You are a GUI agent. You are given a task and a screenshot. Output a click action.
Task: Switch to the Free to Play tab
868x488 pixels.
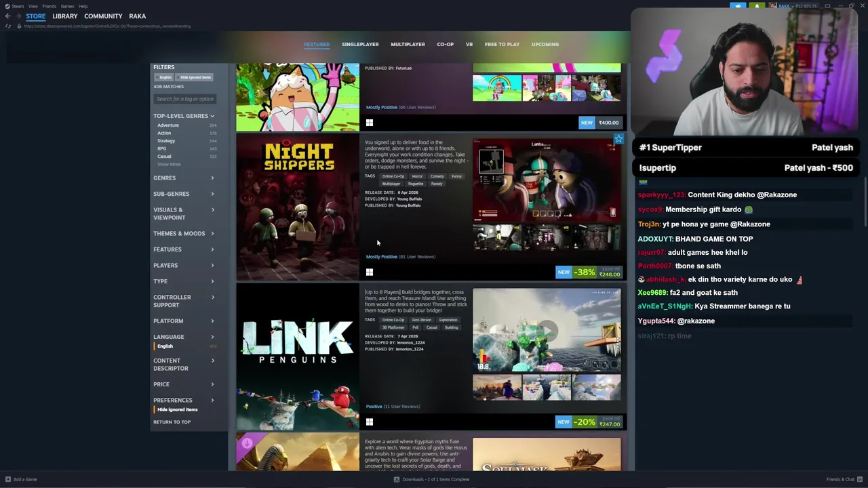click(502, 44)
